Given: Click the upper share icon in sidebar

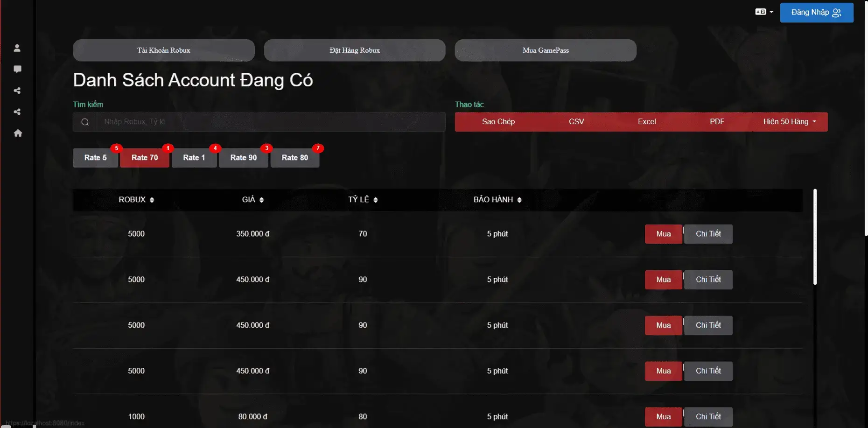Looking at the screenshot, I should click(17, 91).
